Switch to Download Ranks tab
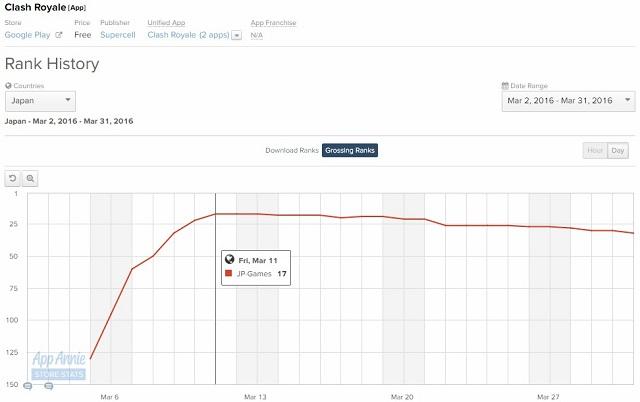 (291, 150)
